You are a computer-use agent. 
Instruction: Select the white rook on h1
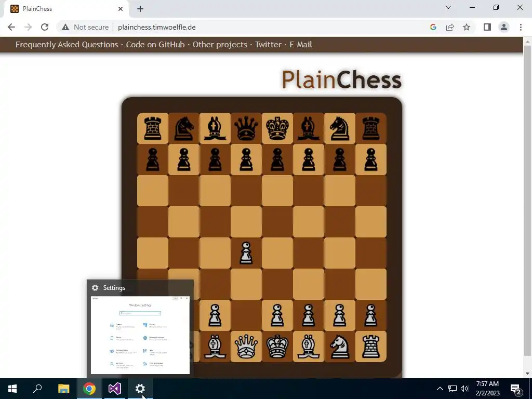pyautogui.click(x=371, y=347)
